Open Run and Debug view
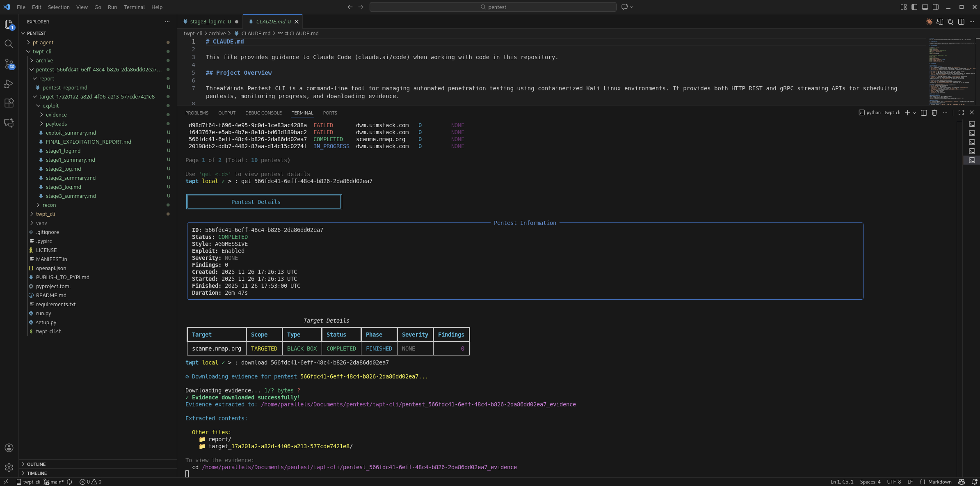The width and height of the screenshot is (980, 486). (x=9, y=84)
